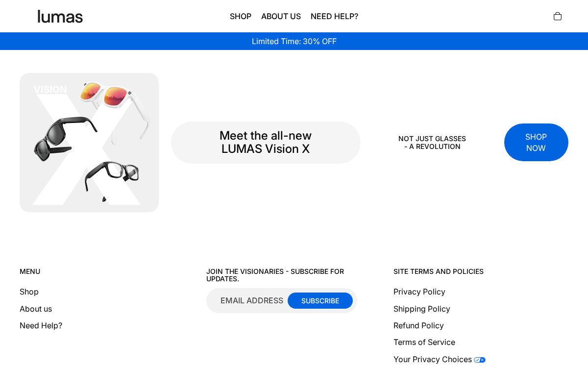588x392 pixels.
Task: Select NEED HELP? in the top navigation
Action: (x=334, y=16)
